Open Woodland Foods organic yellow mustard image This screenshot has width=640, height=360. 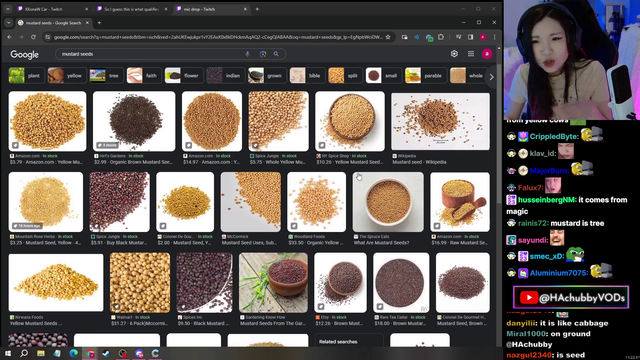316,202
